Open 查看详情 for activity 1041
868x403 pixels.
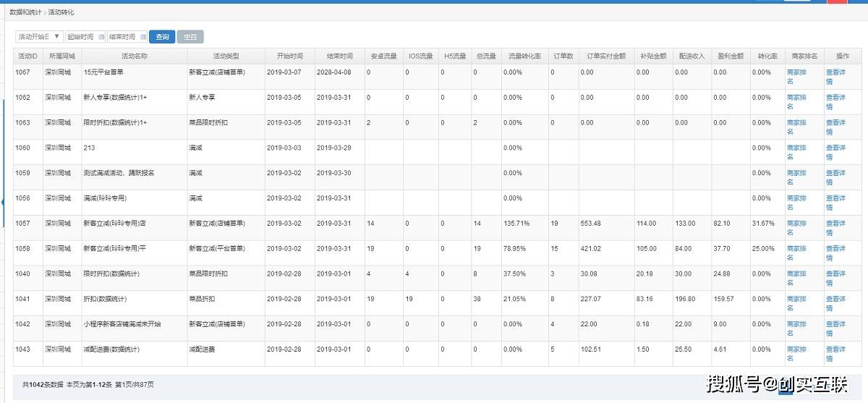[x=835, y=303]
